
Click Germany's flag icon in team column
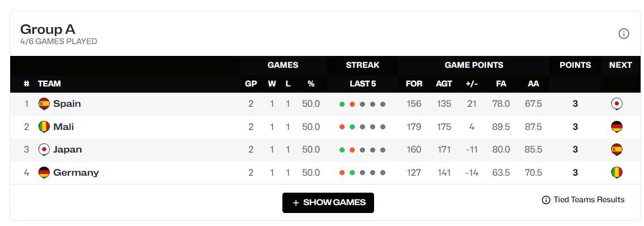[44, 173]
